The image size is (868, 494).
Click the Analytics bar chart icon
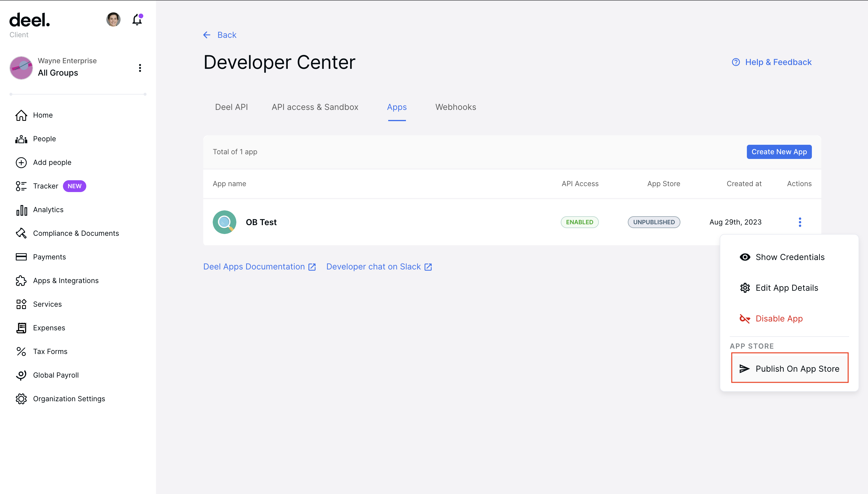tap(21, 210)
